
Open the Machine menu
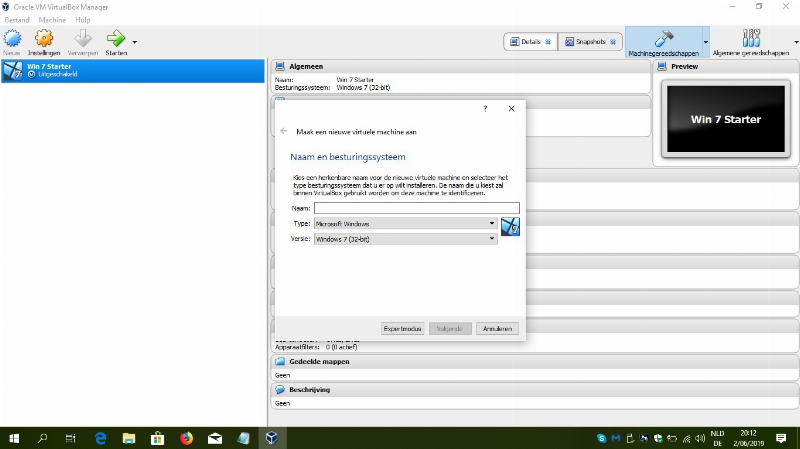[52, 20]
